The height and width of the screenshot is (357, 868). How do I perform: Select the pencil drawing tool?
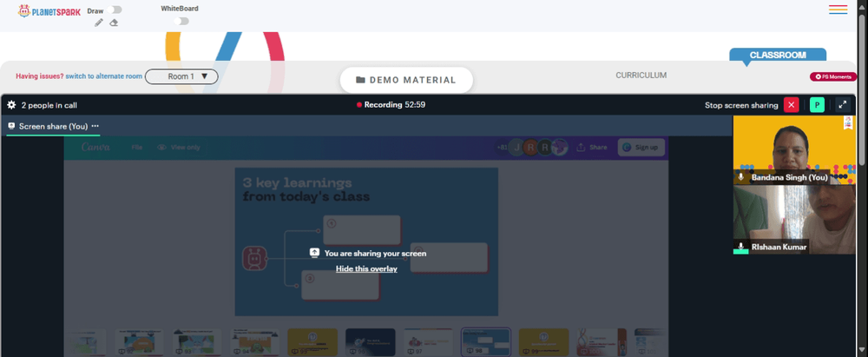99,23
